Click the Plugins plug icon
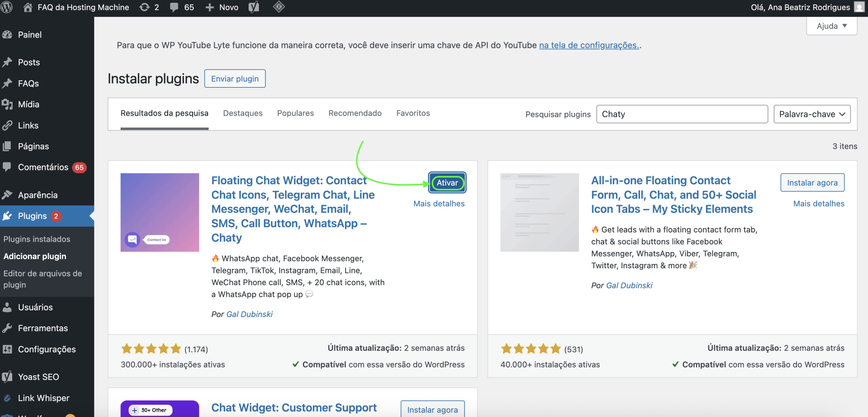 click(x=7, y=216)
